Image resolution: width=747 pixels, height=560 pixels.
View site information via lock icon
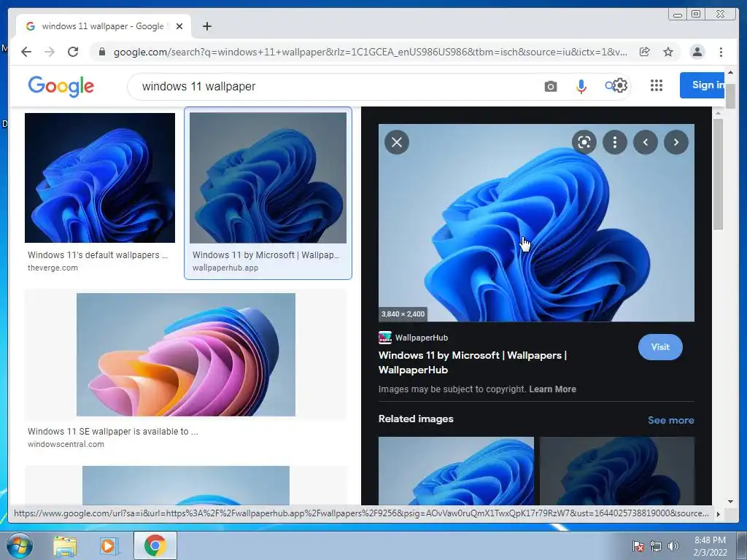coord(101,52)
